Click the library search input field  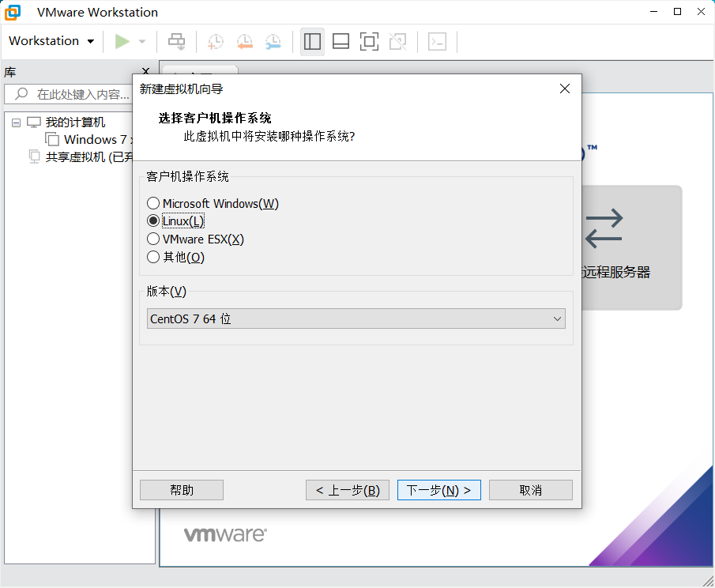tap(69, 94)
